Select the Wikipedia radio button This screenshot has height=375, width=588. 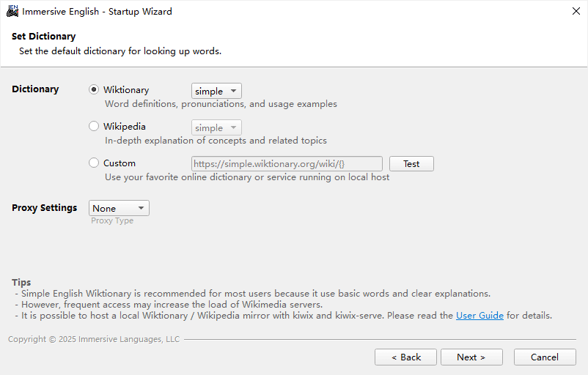94,126
